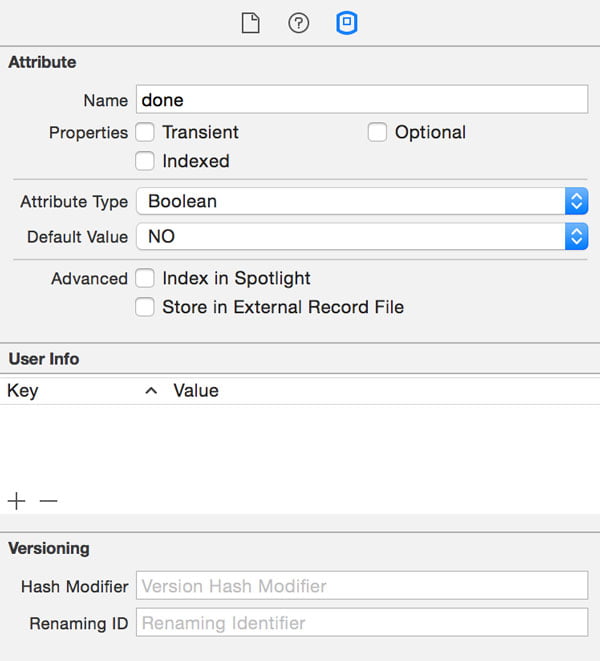Enable the Optional property checkbox
The width and height of the screenshot is (600, 661).
coord(377,132)
